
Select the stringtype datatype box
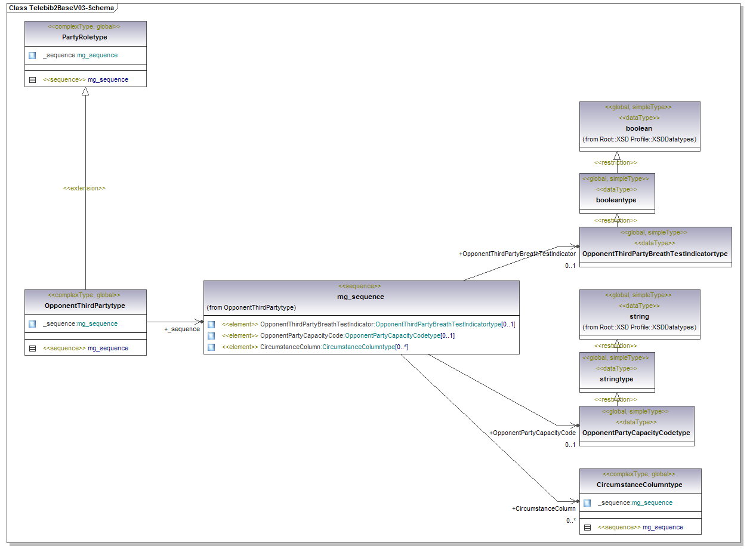[616, 379]
